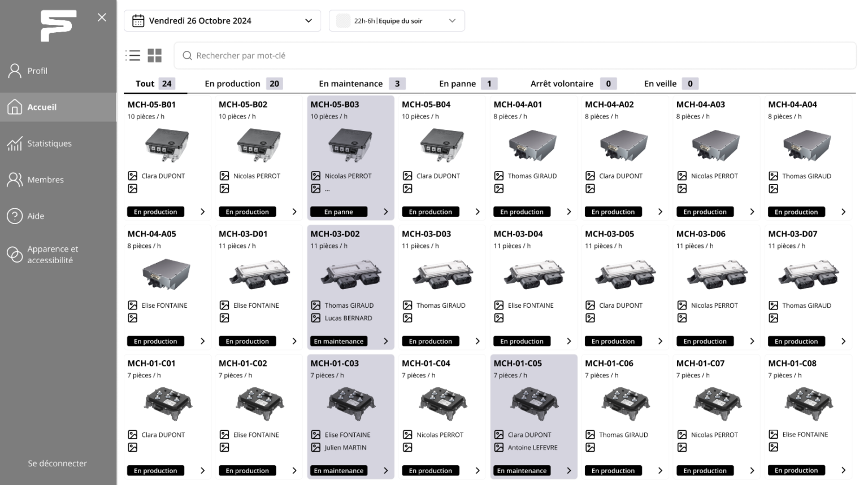Open Statistiques section in sidebar

click(49, 143)
